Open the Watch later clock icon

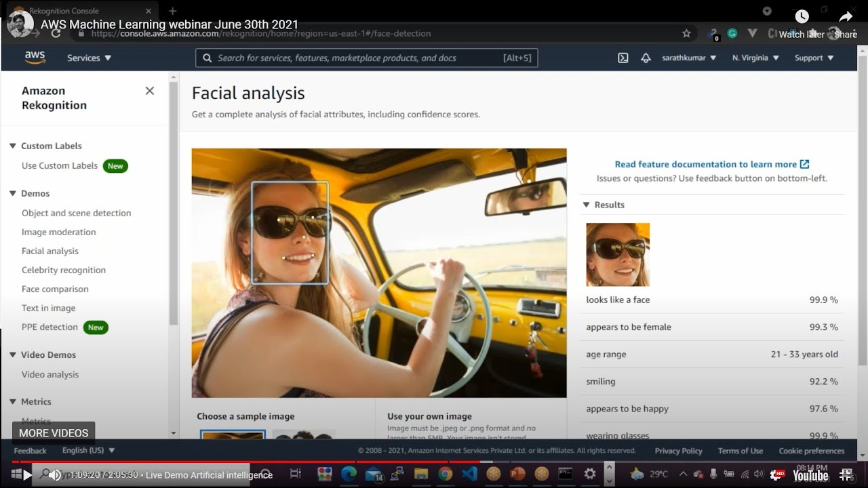[802, 17]
